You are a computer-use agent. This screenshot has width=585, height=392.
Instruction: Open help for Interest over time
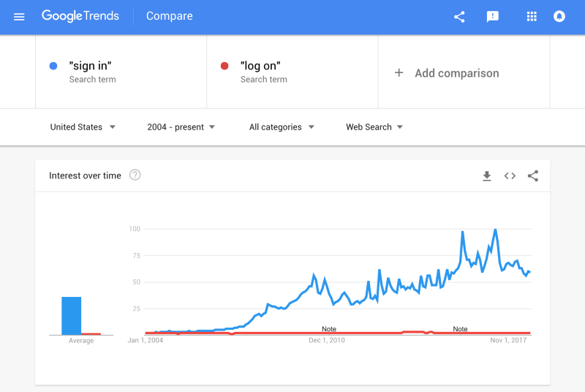(135, 175)
